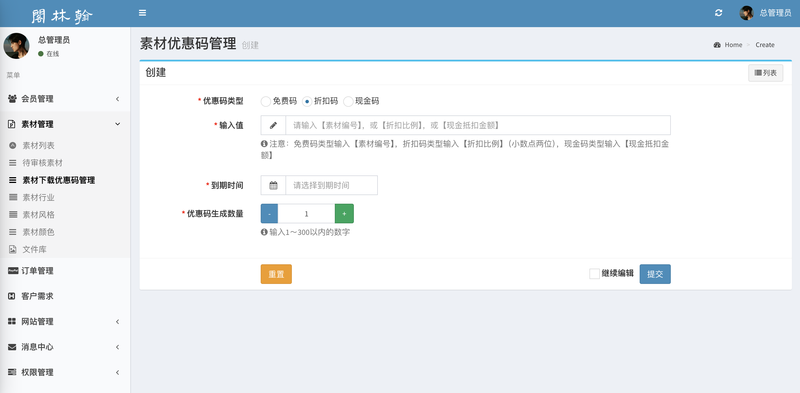800x393 pixels.
Task: Click the Home breadcrumb link
Action: [733, 45]
